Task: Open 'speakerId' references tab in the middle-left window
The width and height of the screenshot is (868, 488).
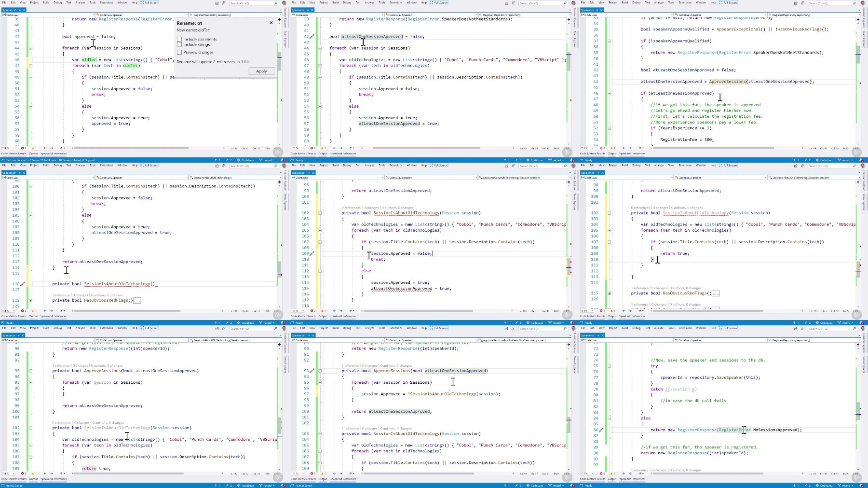Action: [54, 316]
